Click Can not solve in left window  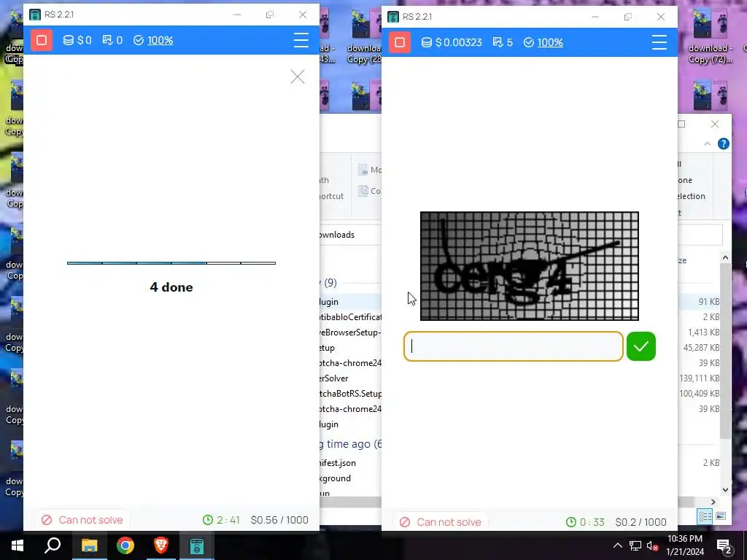click(x=82, y=519)
